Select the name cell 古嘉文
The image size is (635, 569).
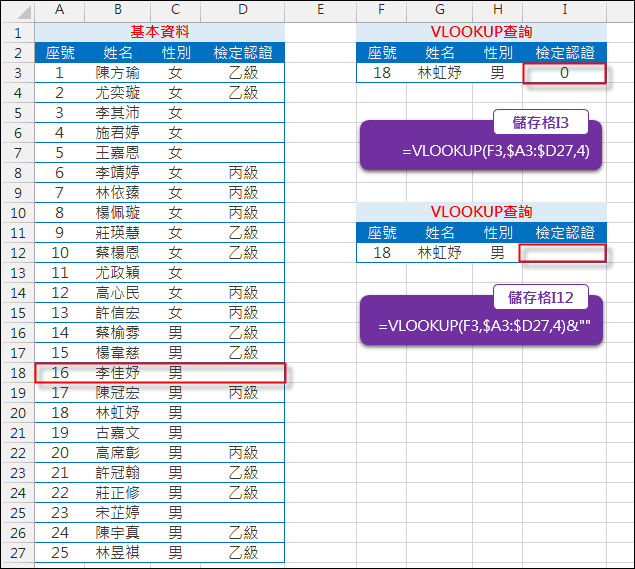pyautogui.click(x=117, y=433)
